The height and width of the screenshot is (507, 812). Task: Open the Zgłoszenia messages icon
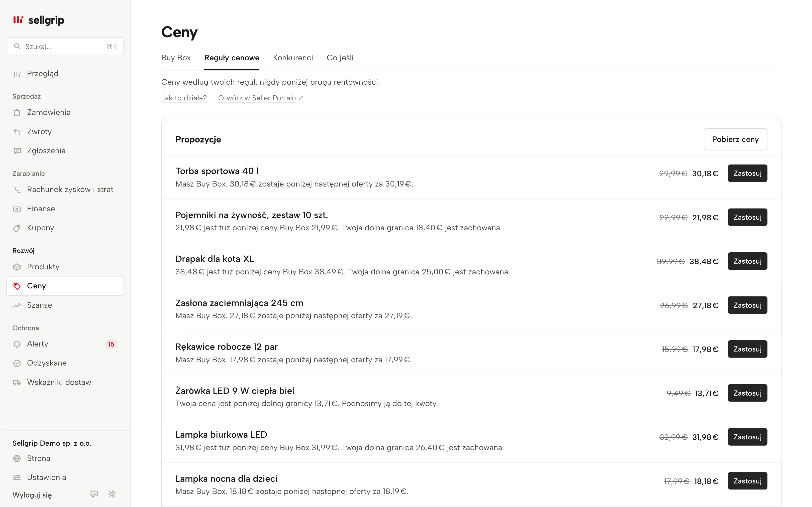[x=17, y=151]
